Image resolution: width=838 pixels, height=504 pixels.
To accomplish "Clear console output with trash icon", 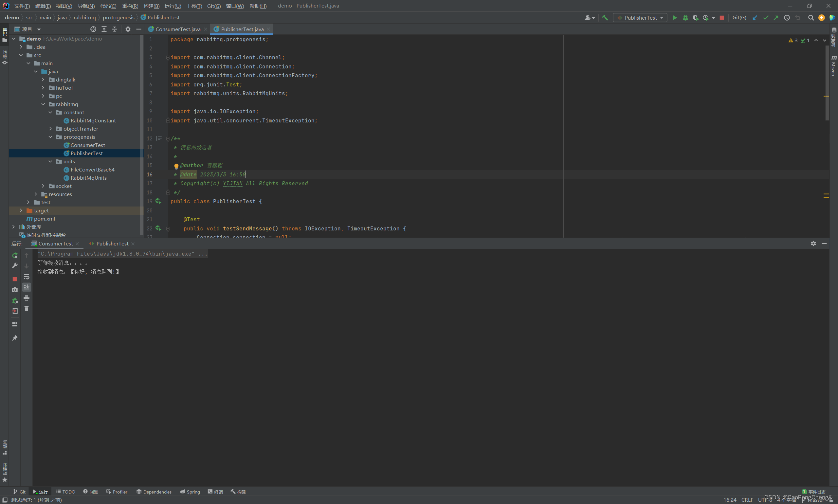I will pyautogui.click(x=27, y=309).
